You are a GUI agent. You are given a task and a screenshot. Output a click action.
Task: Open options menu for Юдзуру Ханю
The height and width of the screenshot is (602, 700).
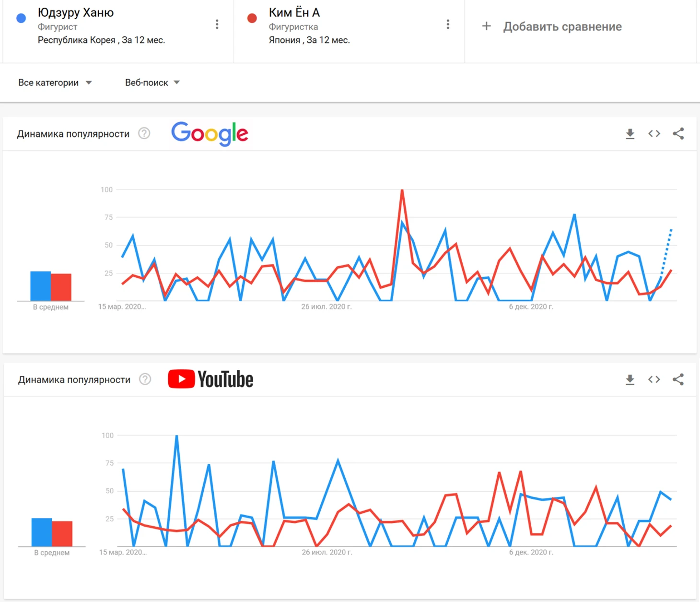pos(217,24)
